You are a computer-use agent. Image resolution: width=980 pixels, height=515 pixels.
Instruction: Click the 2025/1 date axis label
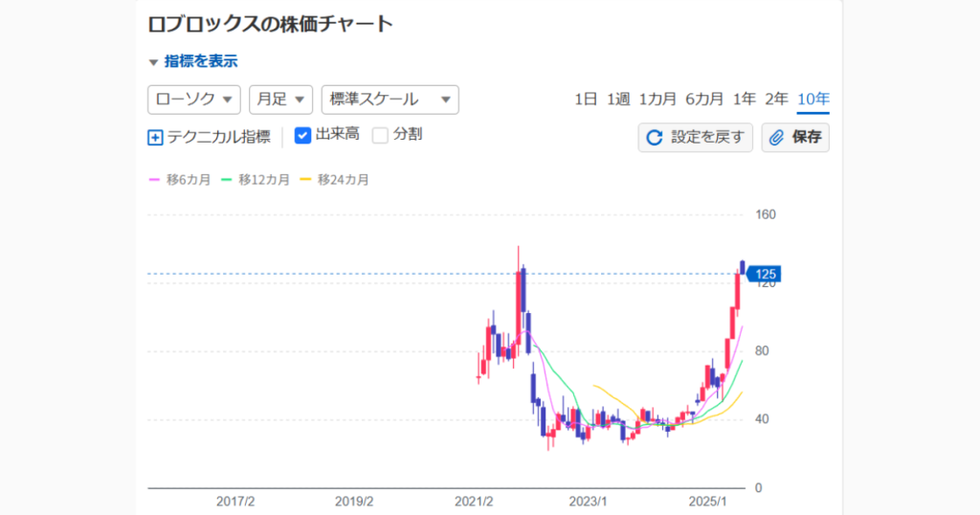pyautogui.click(x=707, y=502)
